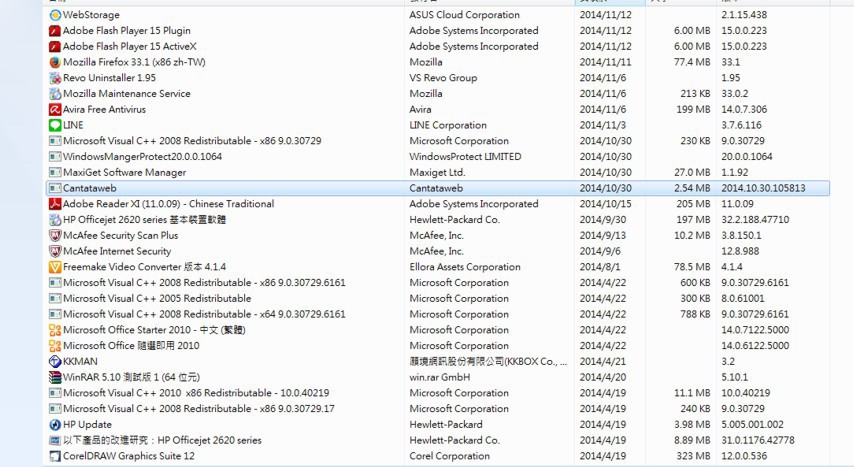Select the size '77.4 MB' cell
The height and width of the screenshot is (467, 854).
tap(692, 62)
